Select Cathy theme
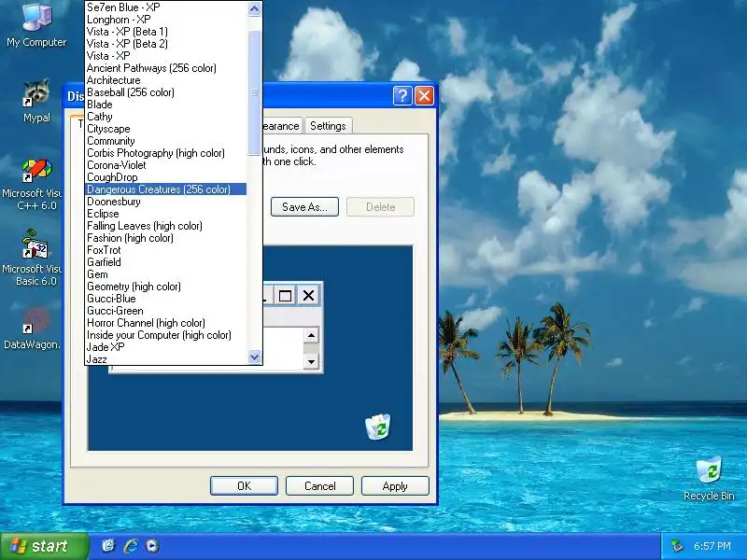Image resolution: width=747 pixels, height=560 pixels. [x=166, y=117]
